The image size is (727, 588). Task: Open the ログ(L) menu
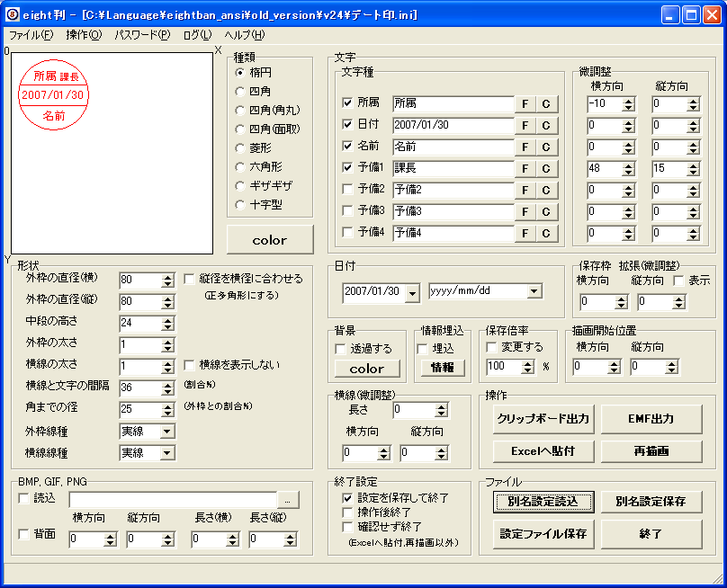[x=198, y=35]
